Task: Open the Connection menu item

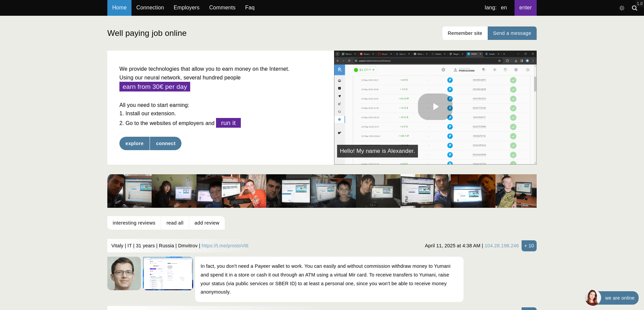Action: pos(150,8)
